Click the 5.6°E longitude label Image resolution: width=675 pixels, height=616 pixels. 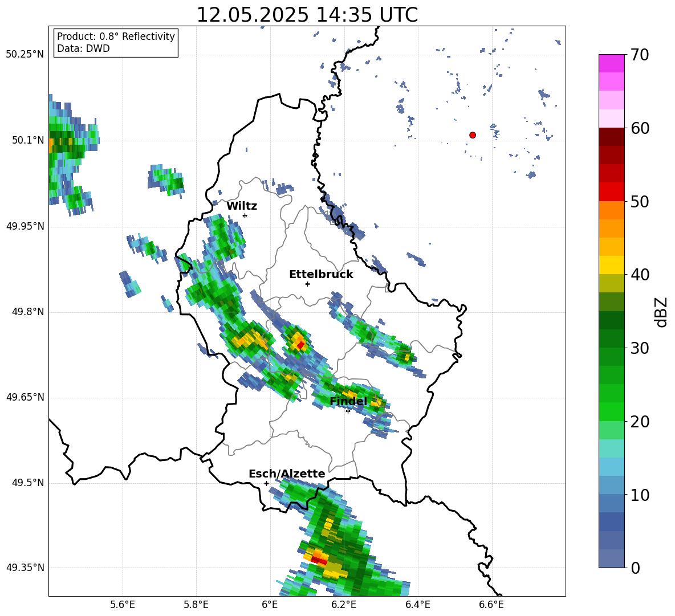[x=123, y=605]
